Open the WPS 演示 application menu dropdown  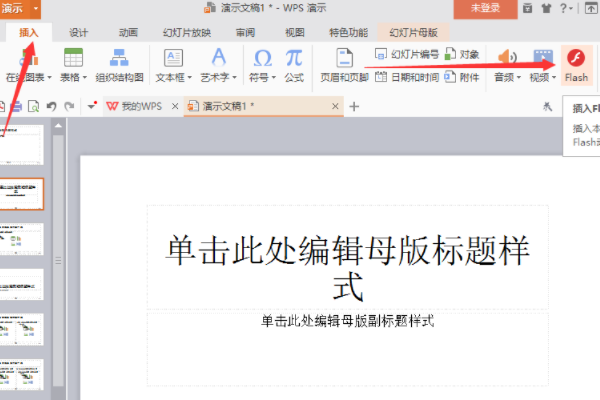(36, 8)
